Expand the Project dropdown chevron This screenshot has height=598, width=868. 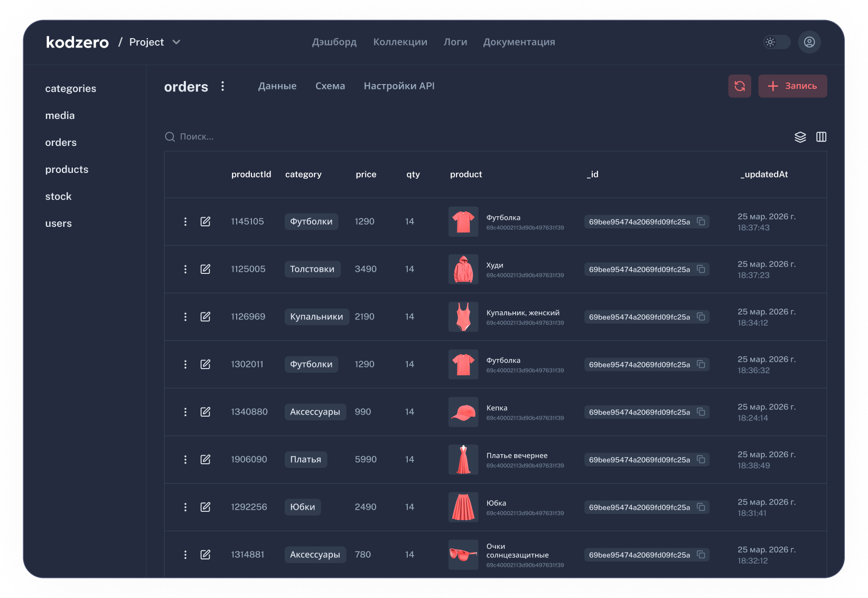coord(176,42)
